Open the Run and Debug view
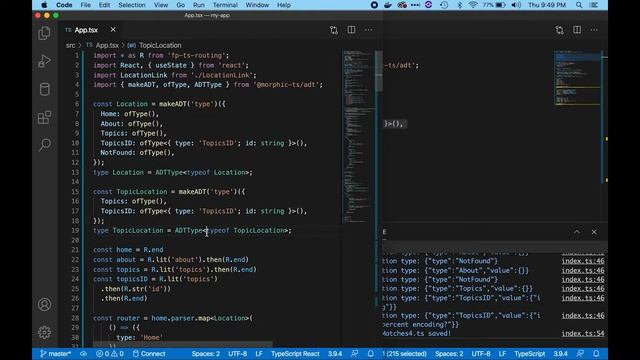The width and height of the screenshot is (640, 360). [x=44, y=61]
